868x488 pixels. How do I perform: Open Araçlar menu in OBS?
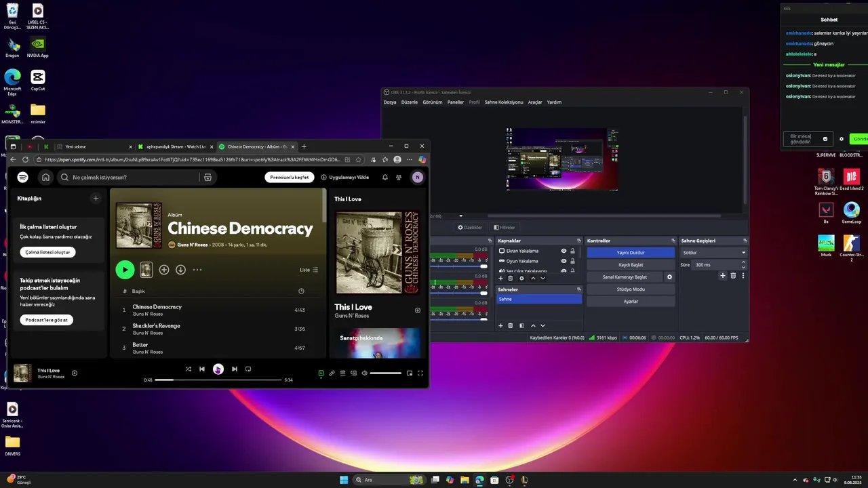535,102
